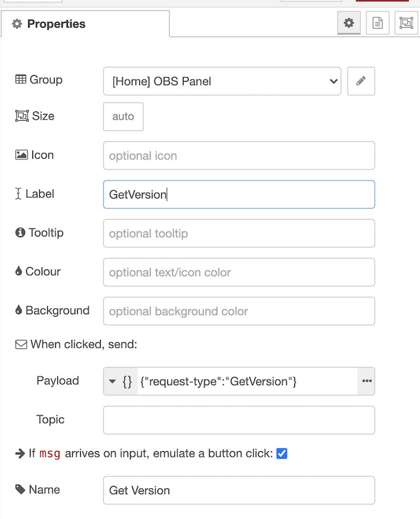
Task: Click the empty Topic input field
Action: (238, 420)
